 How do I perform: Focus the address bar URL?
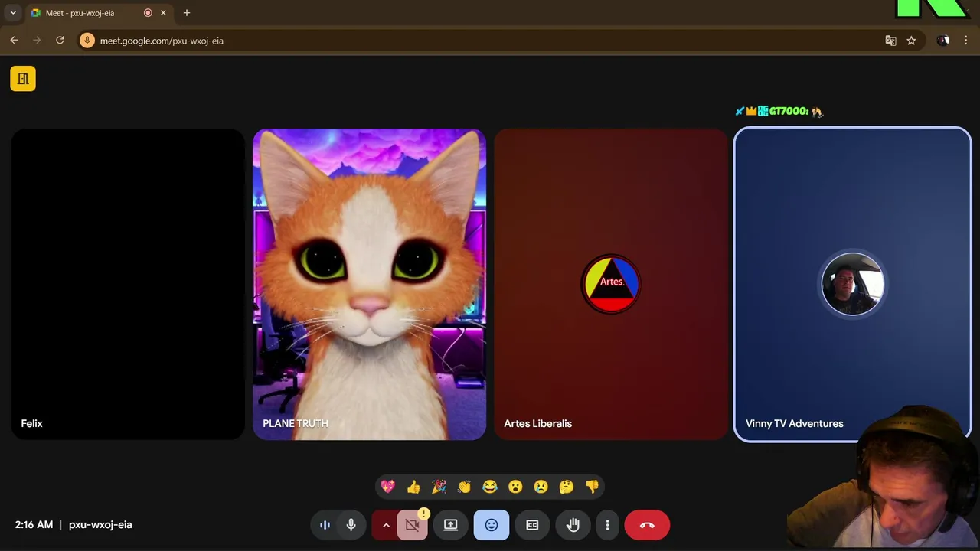162,41
